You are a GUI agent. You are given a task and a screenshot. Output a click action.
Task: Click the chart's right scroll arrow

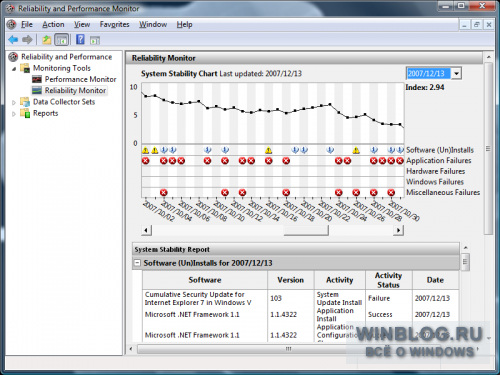pos(398,230)
